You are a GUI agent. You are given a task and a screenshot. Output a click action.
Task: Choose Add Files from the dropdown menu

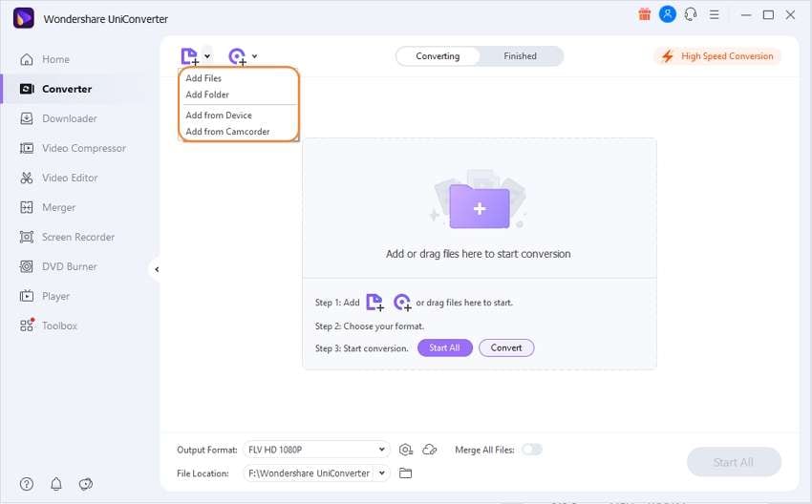point(203,78)
